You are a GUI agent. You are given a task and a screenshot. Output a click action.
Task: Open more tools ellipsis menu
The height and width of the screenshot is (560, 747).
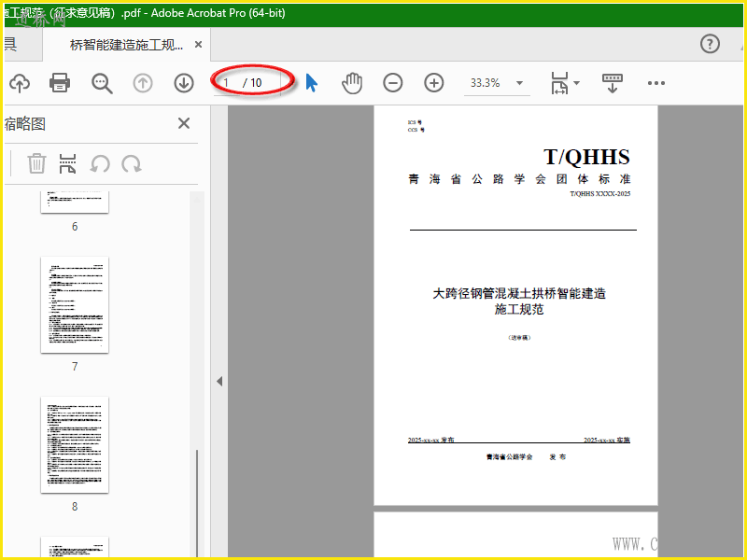coord(656,83)
